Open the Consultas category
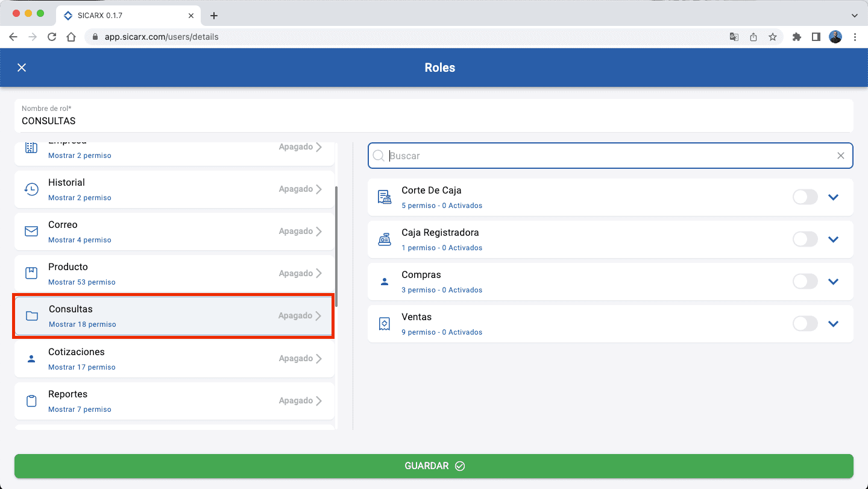Screen dimensions: 868x489 pyautogui.click(x=174, y=316)
